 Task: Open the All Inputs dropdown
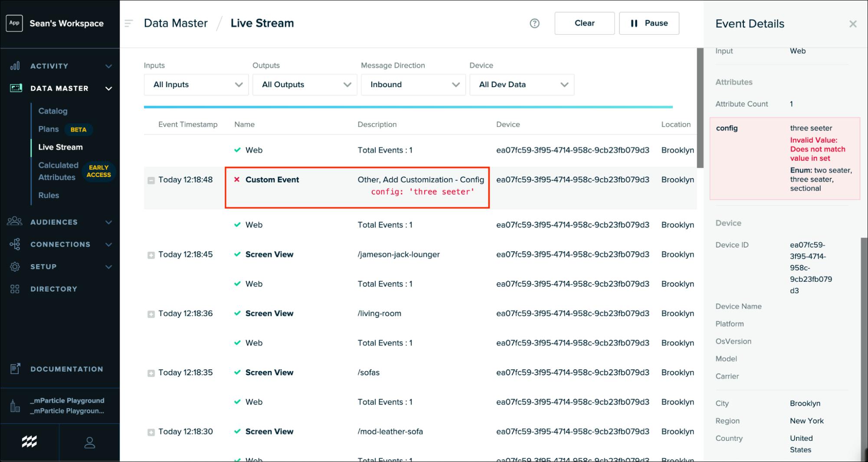pos(196,85)
